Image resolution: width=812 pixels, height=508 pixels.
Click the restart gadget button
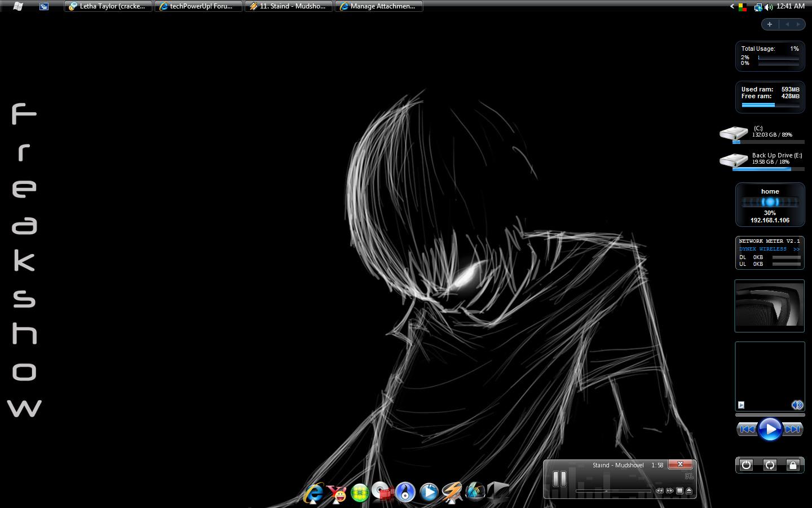(770, 465)
